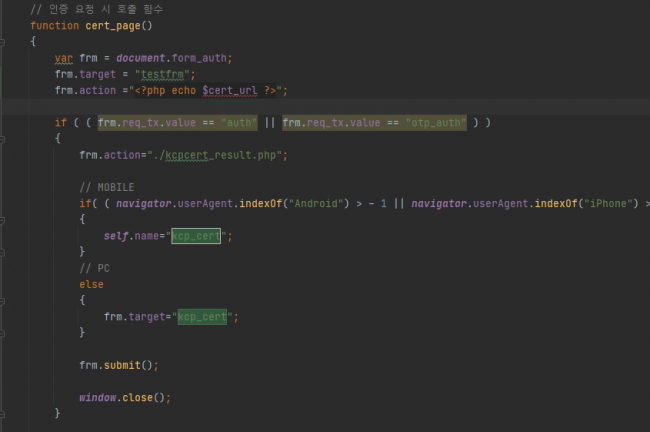Click 'indexOf' before the "Android" string
This screenshot has height=432, width=650.
coord(260,204)
